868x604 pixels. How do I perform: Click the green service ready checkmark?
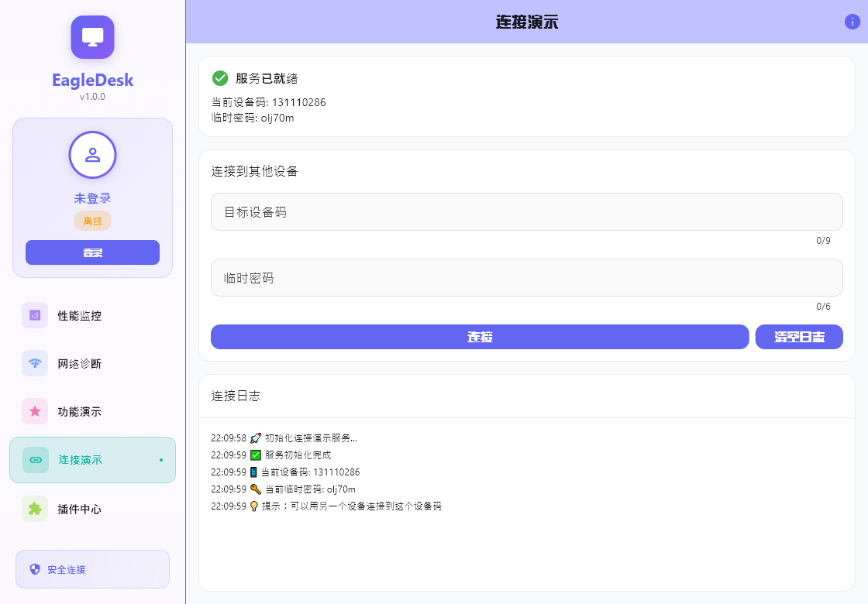(x=220, y=78)
